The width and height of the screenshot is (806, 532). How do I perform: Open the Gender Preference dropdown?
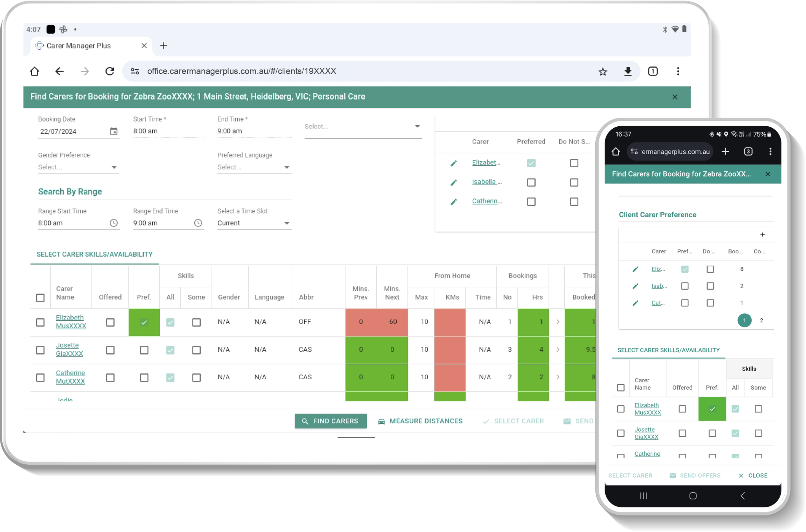[78, 167]
